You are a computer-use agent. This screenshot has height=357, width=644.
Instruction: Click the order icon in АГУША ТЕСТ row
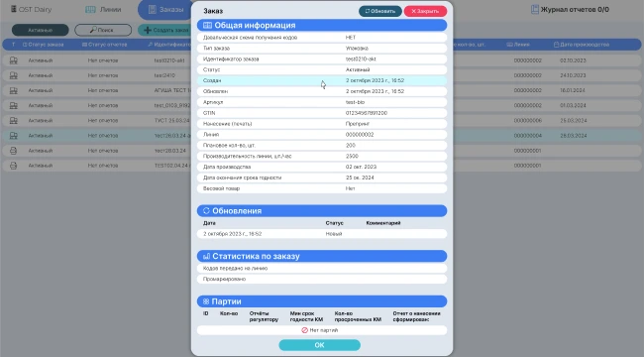(14, 90)
